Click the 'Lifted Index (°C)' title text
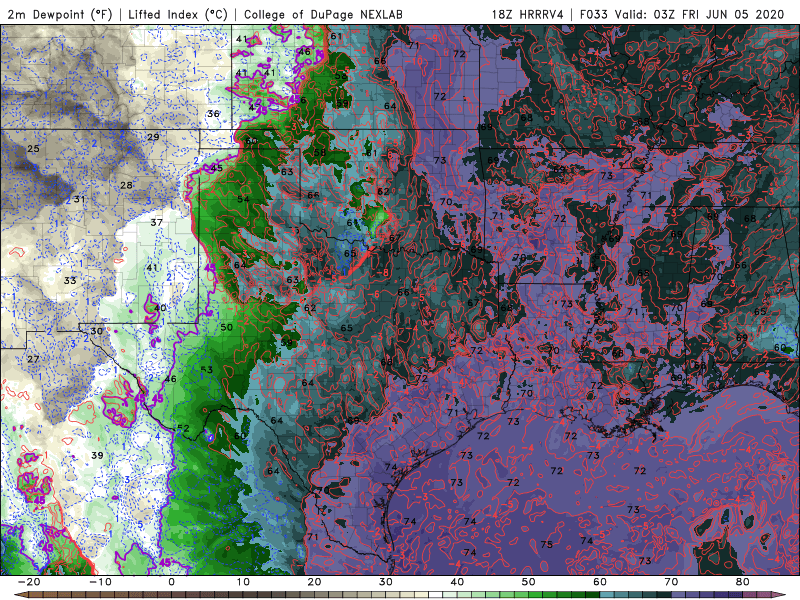The height and width of the screenshot is (600, 800). pyautogui.click(x=178, y=14)
